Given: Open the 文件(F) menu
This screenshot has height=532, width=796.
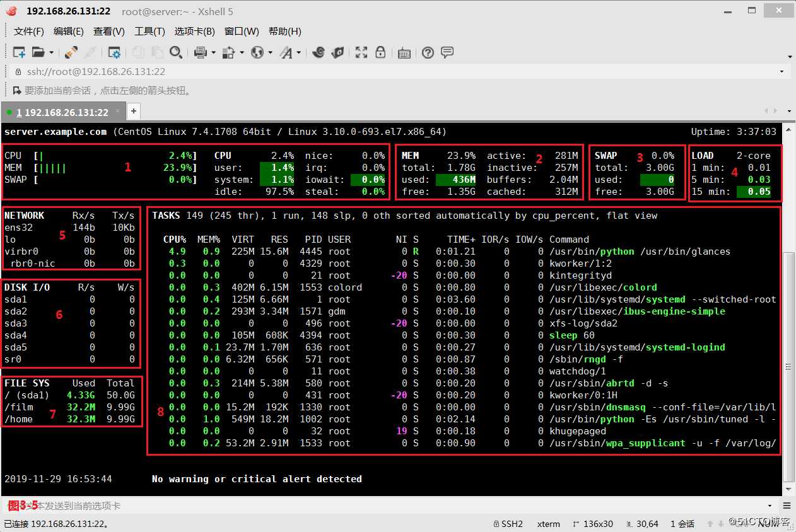Looking at the screenshot, I should click(x=29, y=32).
